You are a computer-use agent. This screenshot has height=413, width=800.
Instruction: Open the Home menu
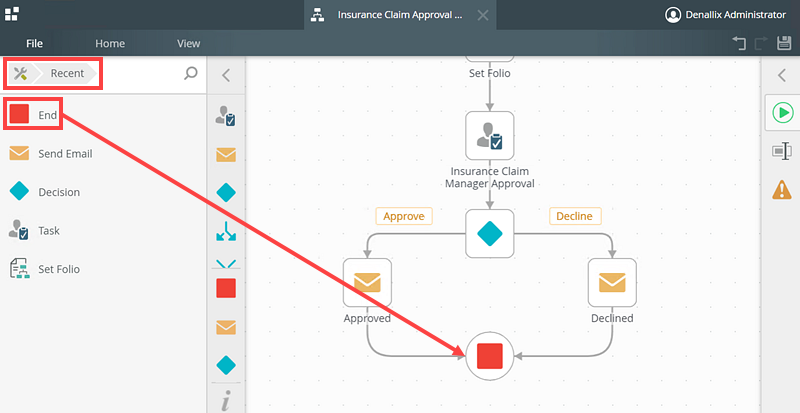(110, 44)
